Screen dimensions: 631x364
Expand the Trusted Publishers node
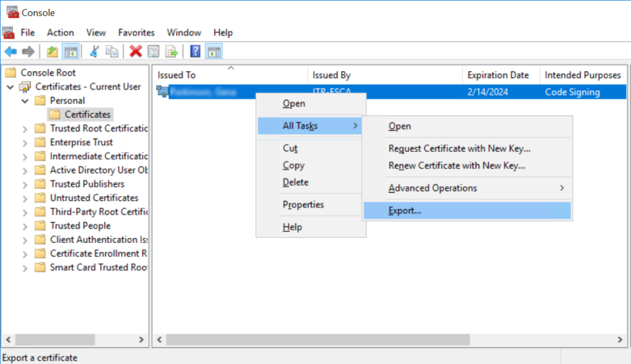(25, 185)
